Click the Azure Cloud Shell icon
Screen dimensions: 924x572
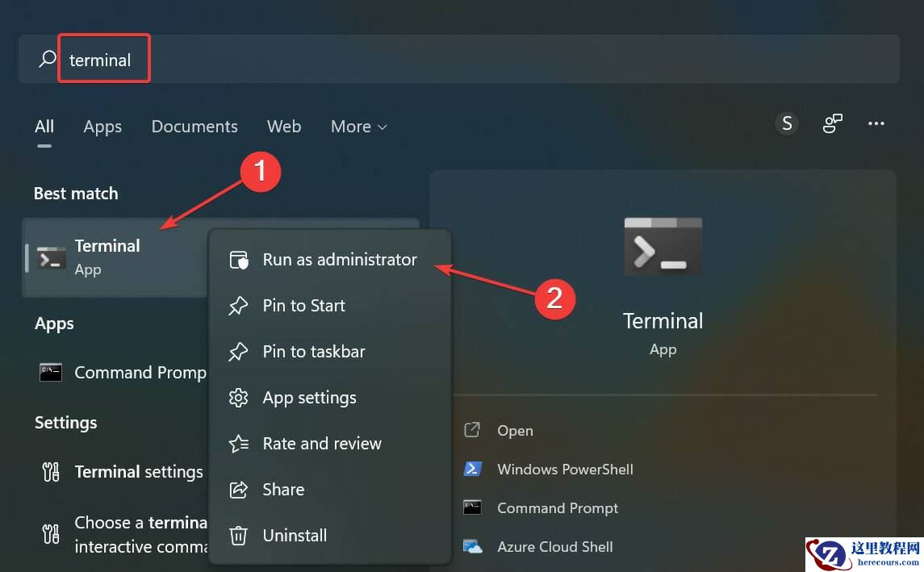pyautogui.click(x=473, y=547)
